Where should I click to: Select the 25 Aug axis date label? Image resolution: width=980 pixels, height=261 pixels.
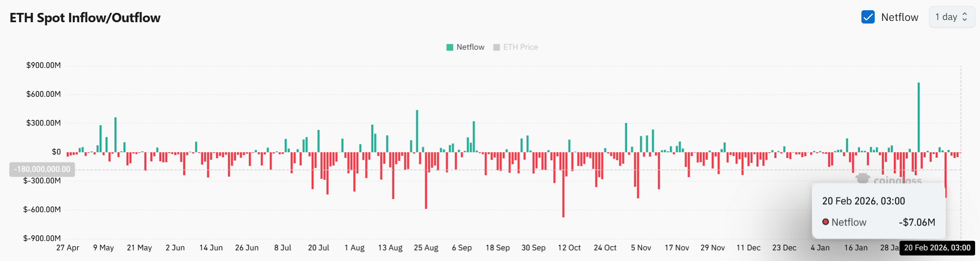(x=426, y=248)
